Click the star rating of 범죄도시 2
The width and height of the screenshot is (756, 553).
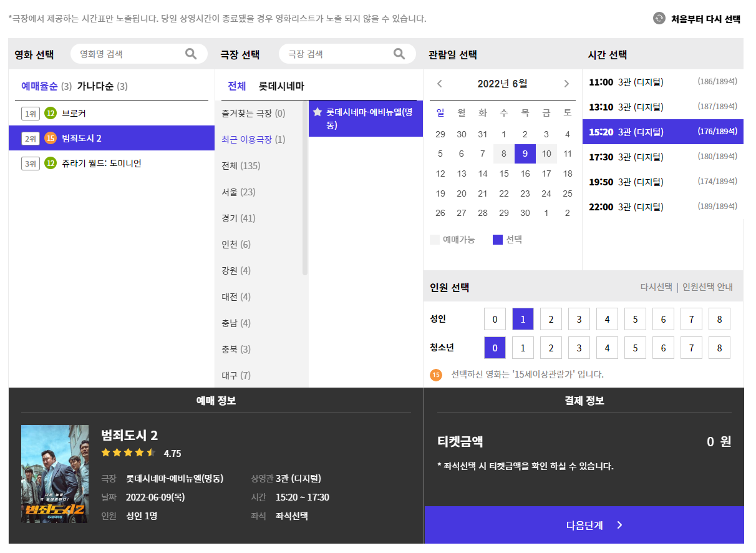point(128,453)
